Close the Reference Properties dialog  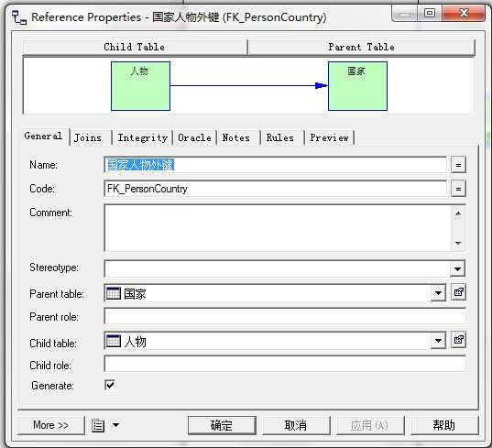click(464, 13)
